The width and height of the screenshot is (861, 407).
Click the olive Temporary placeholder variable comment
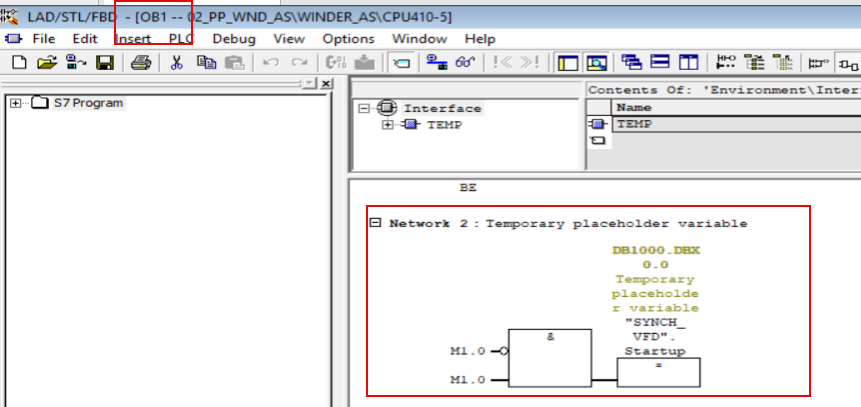tap(655, 293)
